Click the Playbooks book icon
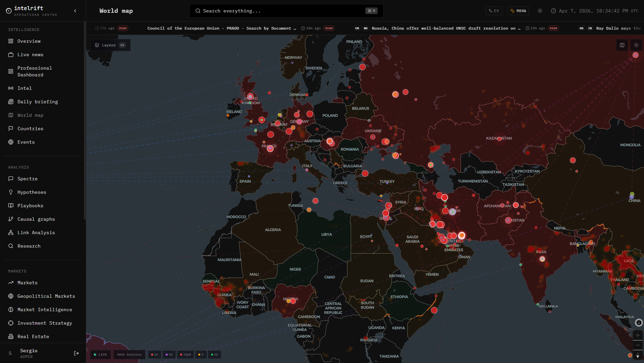This screenshot has height=363, width=644. coord(11,206)
